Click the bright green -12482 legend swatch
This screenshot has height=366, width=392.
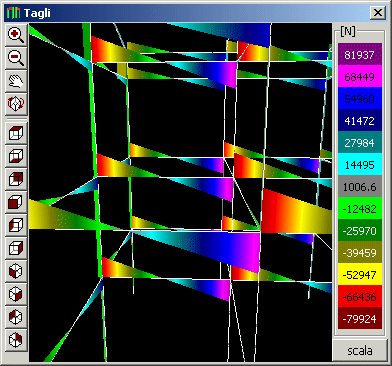(360, 208)
